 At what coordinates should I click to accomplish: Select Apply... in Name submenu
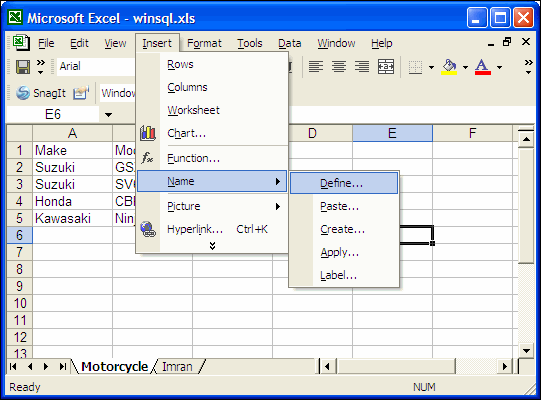344,252
